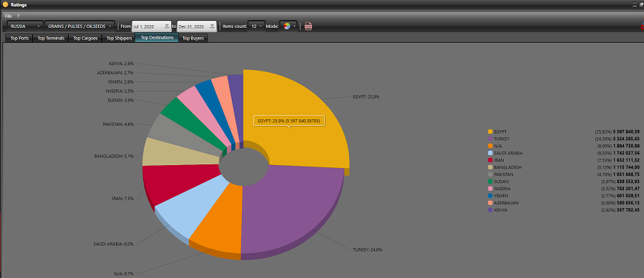
Task: Open calendar picker for From date
Action: 167,26
